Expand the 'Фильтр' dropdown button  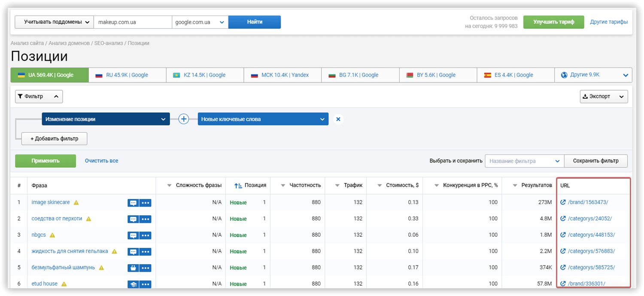(x=39, y=97)
